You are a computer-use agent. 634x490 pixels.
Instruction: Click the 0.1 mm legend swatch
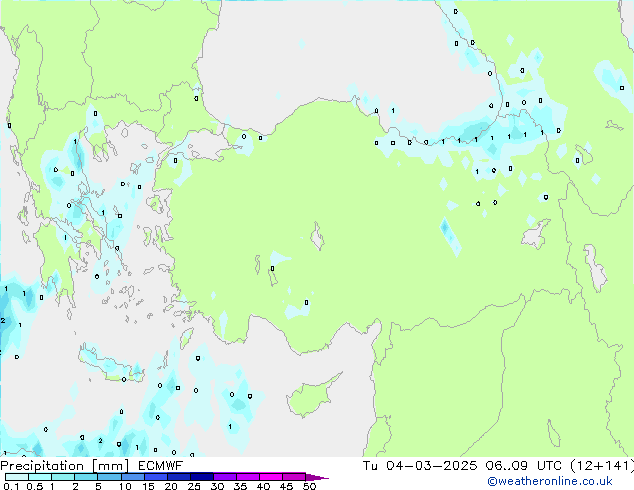point(12,477)
